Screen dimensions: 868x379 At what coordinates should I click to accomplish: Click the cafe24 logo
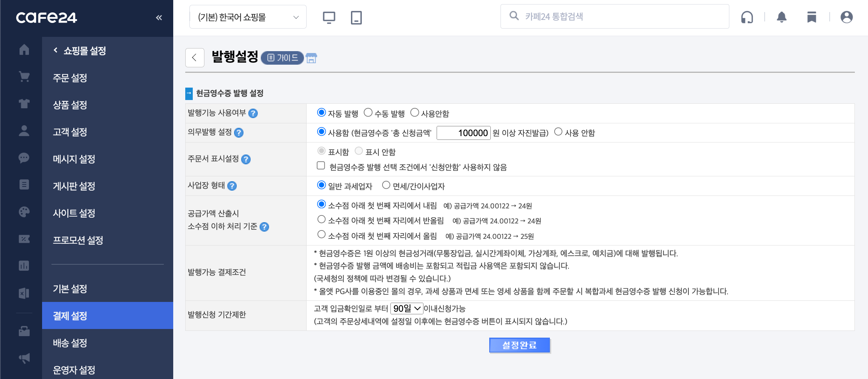pyautogui.click(x=46, y=18)
